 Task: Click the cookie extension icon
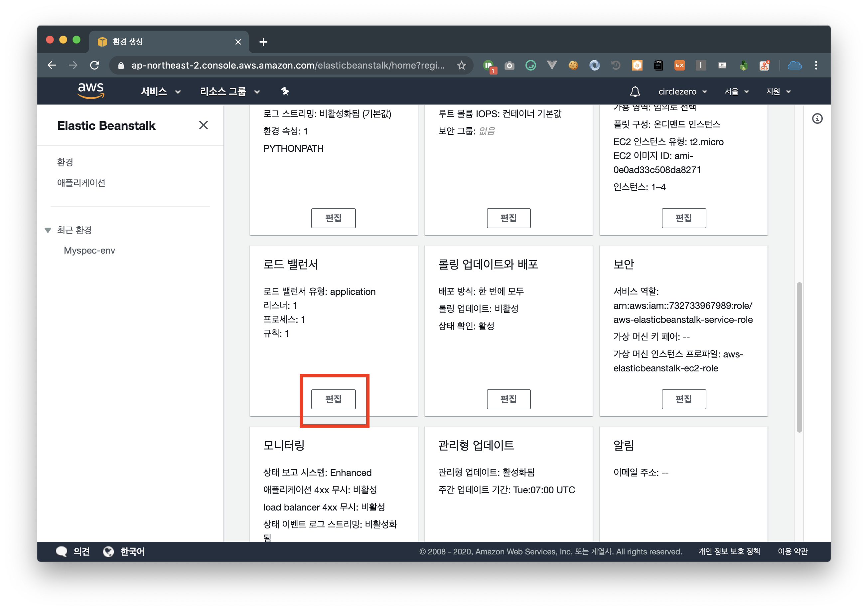pyautogui.click(x=573, y=66)
